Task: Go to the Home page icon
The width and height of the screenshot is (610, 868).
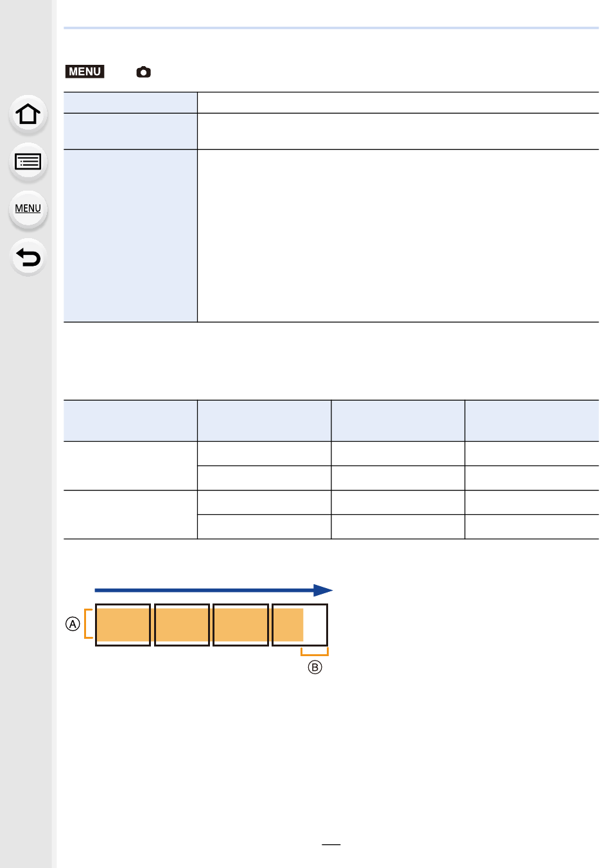Action: (28, 114)
